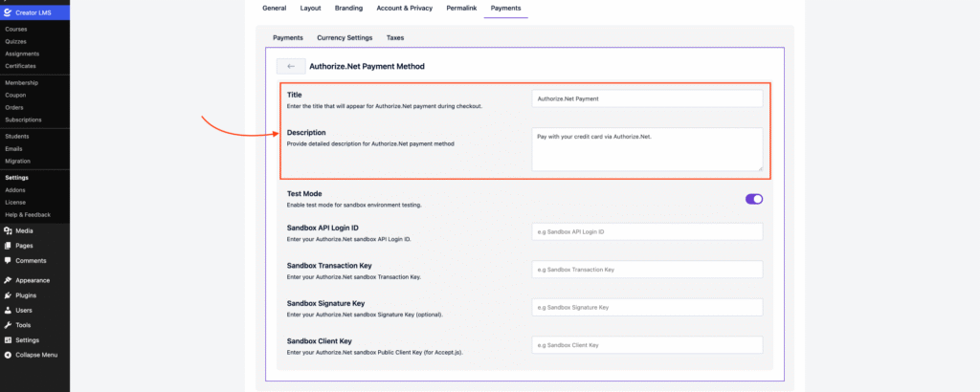Open Help & Feedback in the sidebar

coord(28,215)
